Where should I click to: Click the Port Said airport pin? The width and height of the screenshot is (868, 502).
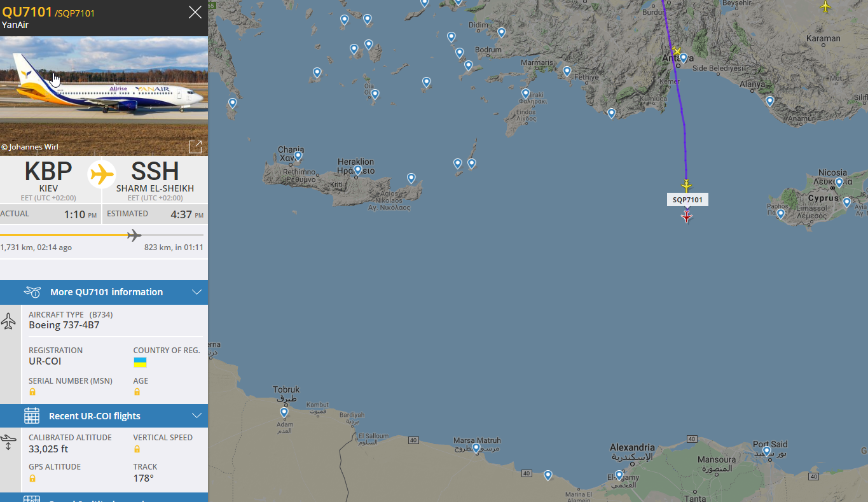766,451
